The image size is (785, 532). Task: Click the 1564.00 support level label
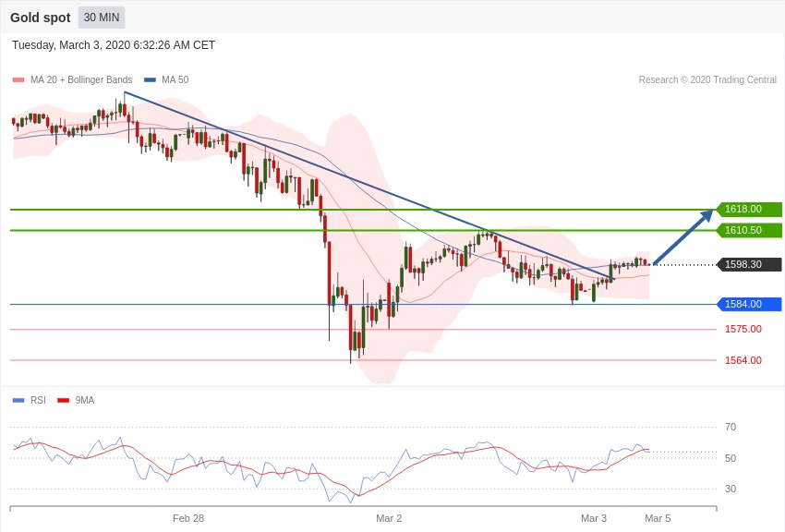coord(743,360)
